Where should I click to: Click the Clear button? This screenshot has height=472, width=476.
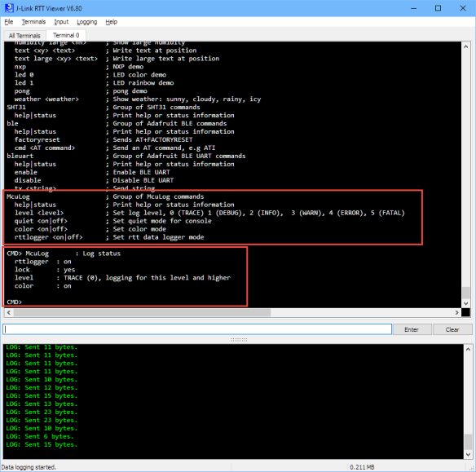pos(452,329)
